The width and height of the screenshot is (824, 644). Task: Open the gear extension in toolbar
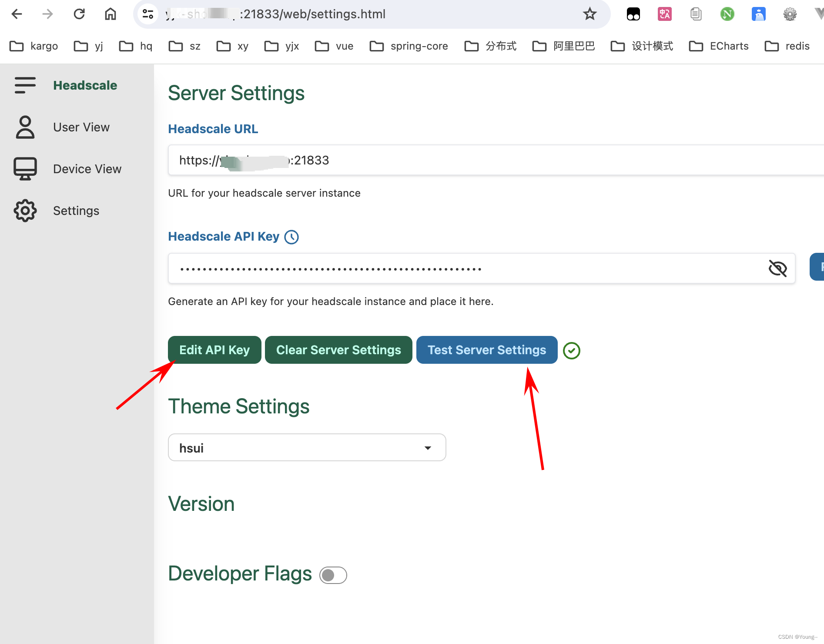click(x=790, y=14)
